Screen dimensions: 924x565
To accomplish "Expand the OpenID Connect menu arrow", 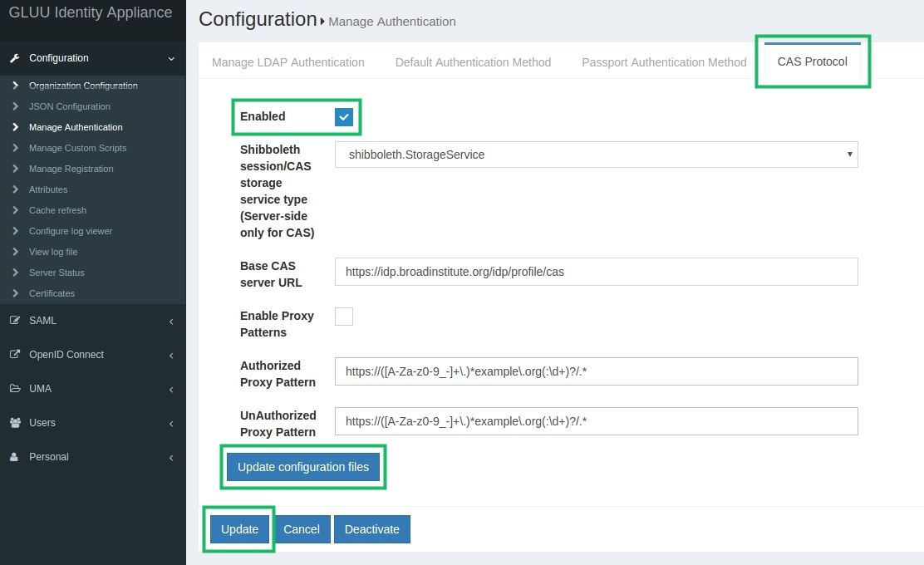I will click(x=171, y=356).
